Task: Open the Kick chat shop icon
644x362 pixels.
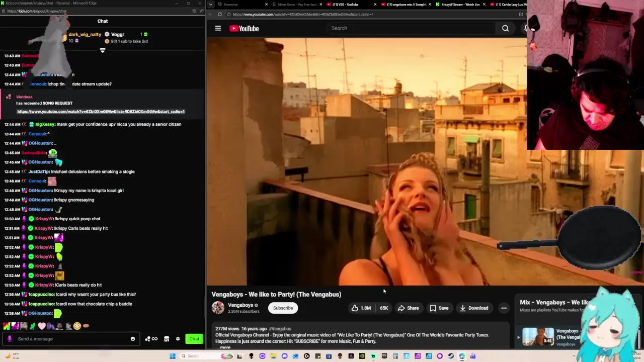Action: [x=167, y=339]
